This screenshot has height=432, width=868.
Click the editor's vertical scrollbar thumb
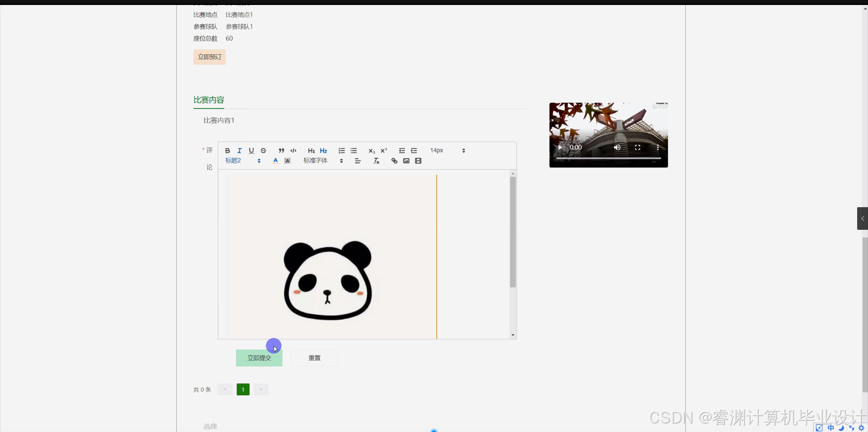[x=513, y=232]
